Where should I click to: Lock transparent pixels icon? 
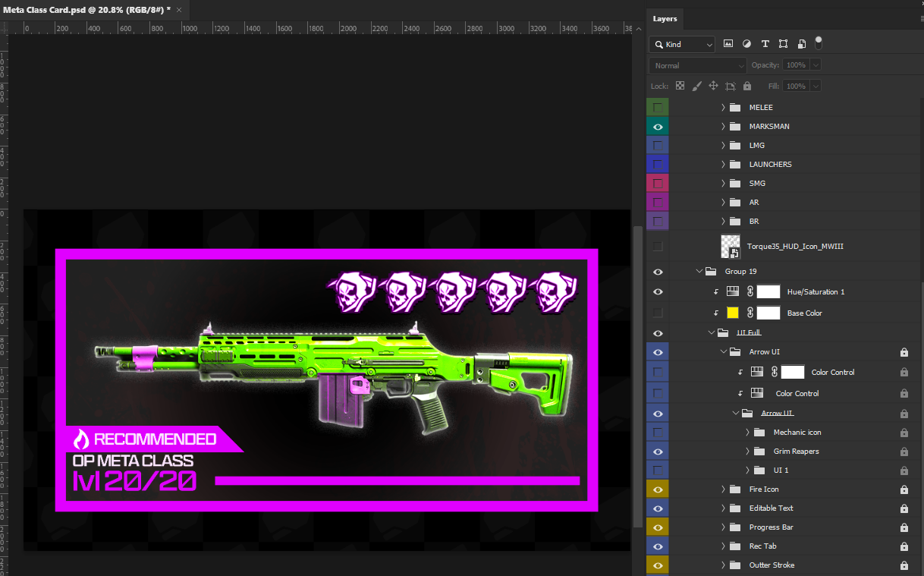[x=680, y=86]
